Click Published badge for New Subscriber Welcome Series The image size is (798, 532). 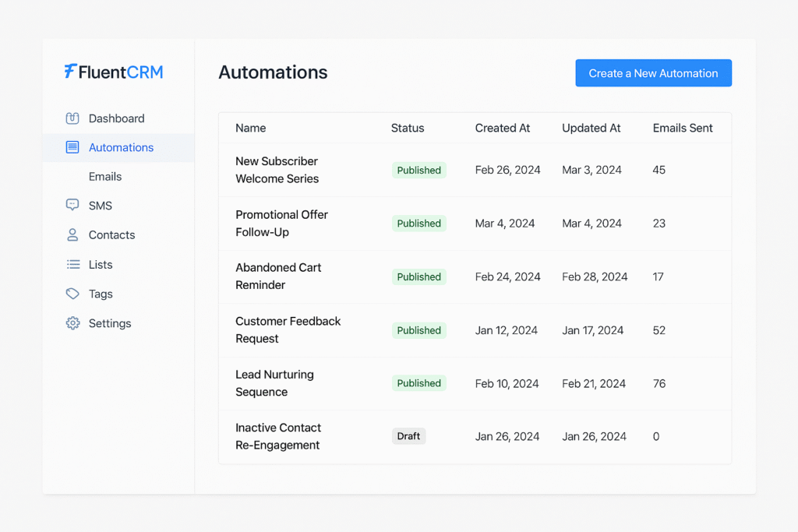(418, 170)
